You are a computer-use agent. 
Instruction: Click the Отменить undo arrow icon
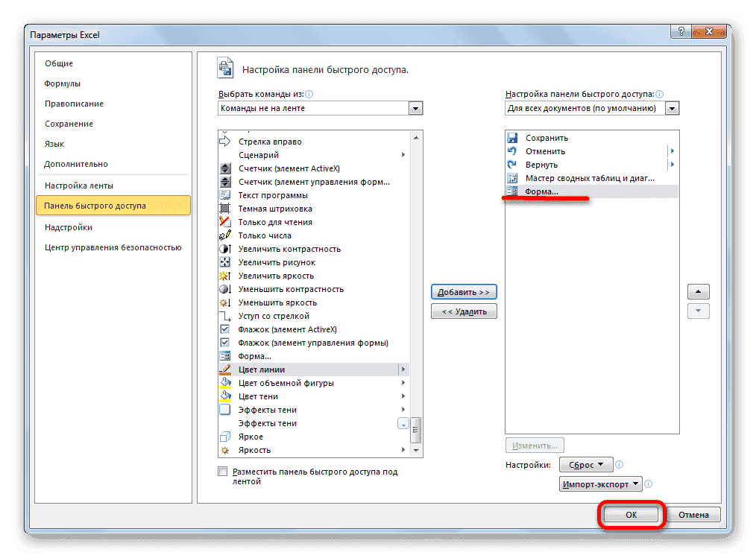point(512,151)
